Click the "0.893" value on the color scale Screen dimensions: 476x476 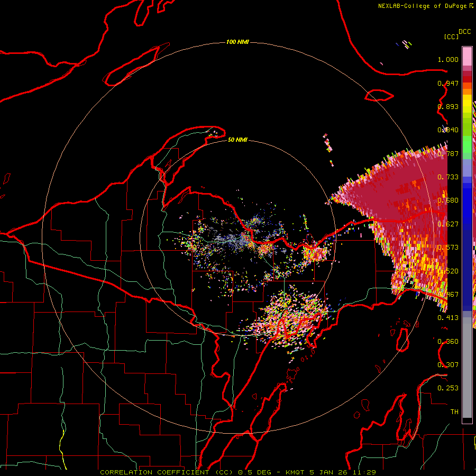pyautogui.click(x=448, y=106)
